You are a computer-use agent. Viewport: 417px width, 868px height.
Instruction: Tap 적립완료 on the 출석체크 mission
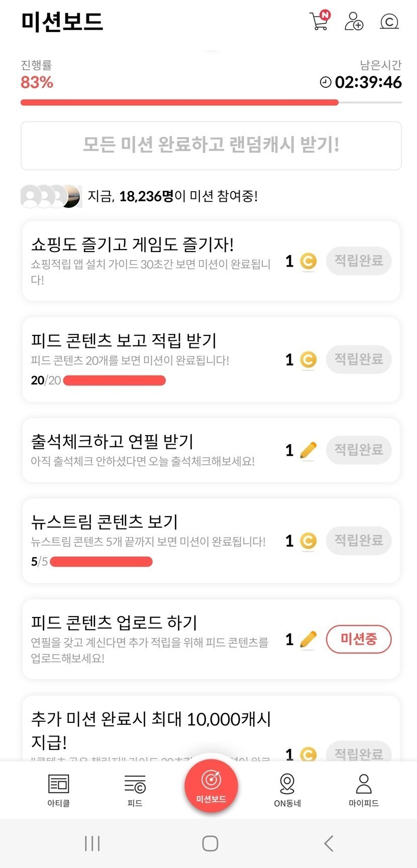point(359,450)
